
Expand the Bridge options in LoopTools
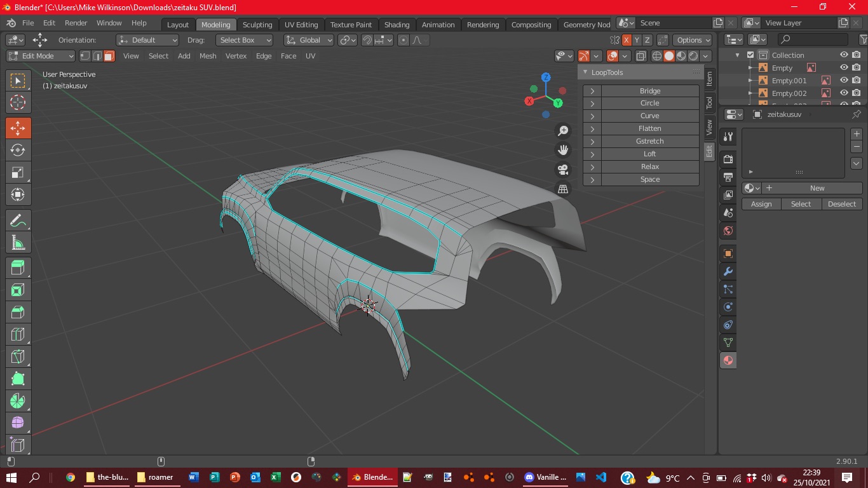click(x=592, y=91)
